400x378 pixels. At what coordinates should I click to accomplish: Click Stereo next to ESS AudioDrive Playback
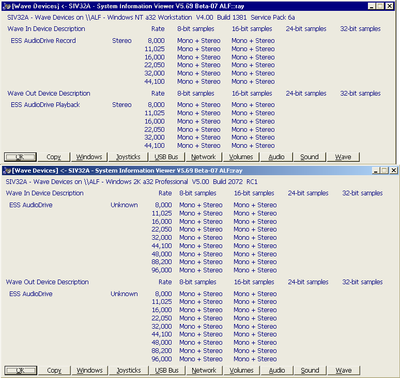(x=122, y=105)
